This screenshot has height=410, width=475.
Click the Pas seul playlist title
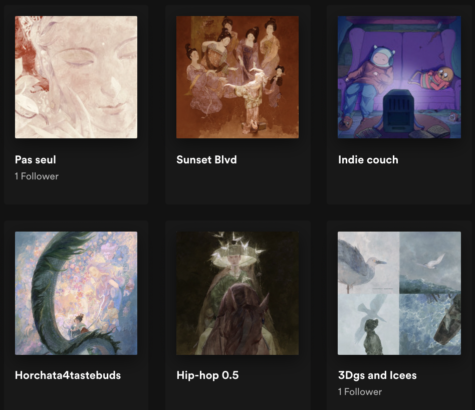[35, 160]
